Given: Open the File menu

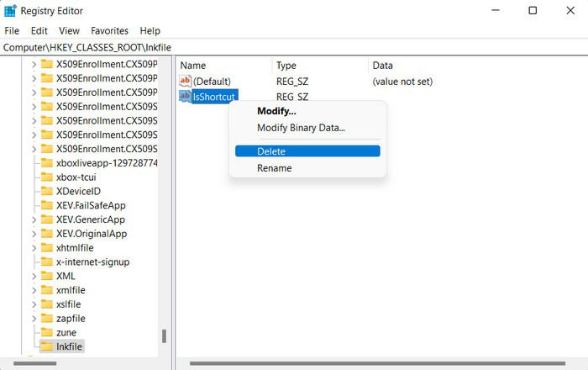Looking at the screenshot, I should click(12, 31).
